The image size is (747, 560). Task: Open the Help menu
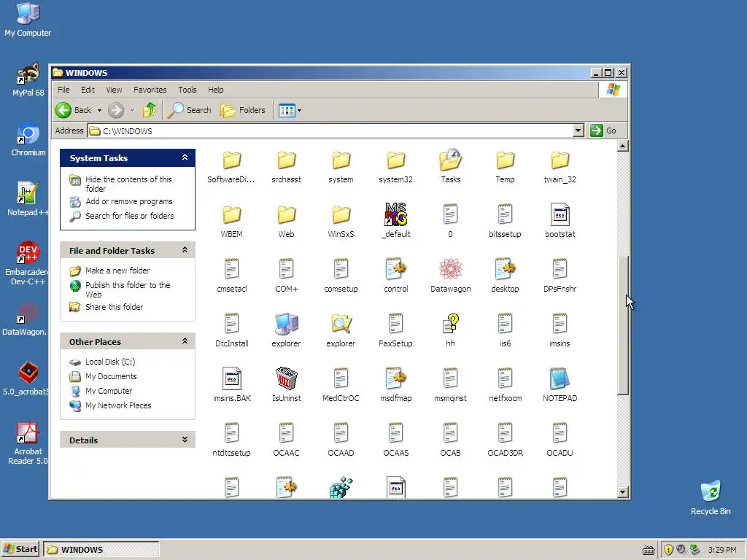[x=215, y=90]
